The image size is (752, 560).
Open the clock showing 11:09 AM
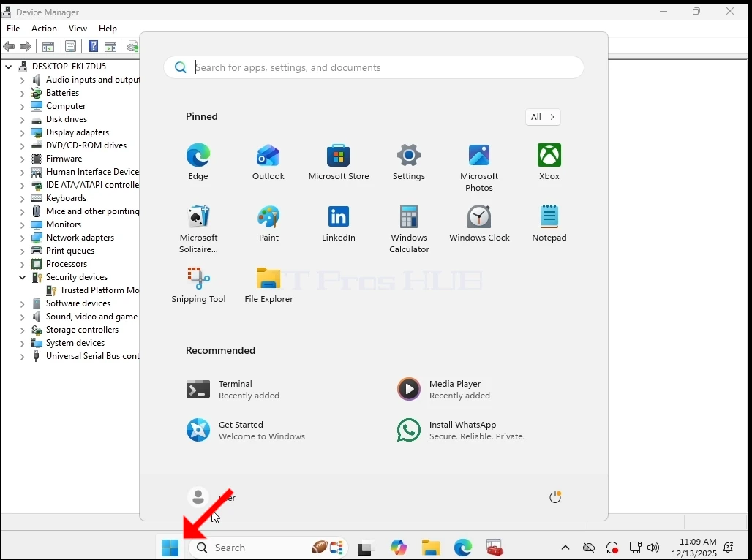click(x=694, y=548)
